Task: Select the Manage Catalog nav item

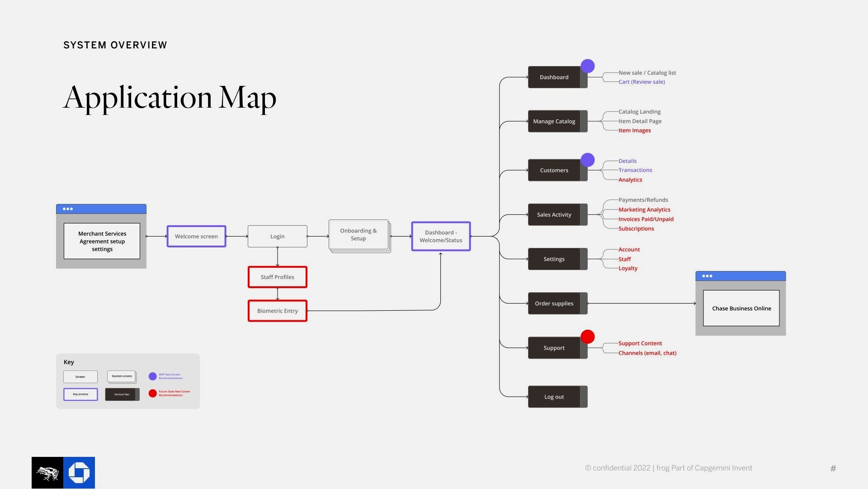Action: [x=554, y=121]
